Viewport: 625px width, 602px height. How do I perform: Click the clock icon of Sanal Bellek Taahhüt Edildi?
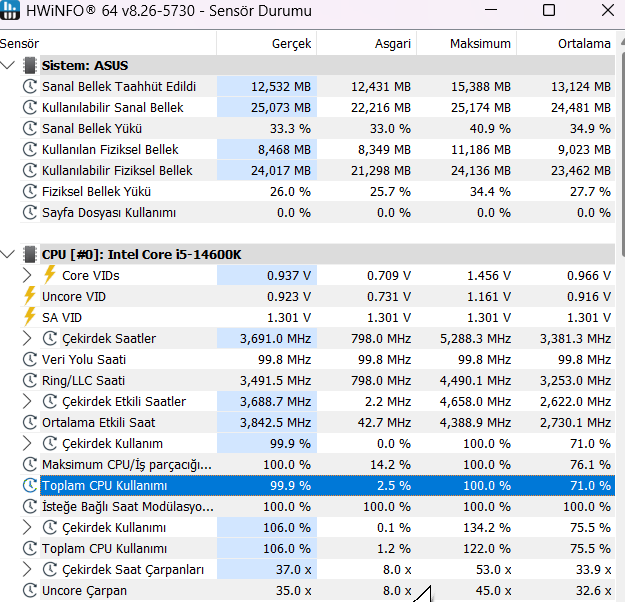point(30,86)
